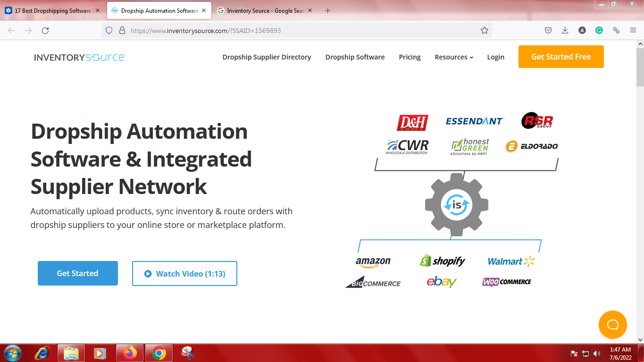Bookmark this page with the star icon
The height and width of the screenshot is (362, 644).
click(x=484, y=30)
